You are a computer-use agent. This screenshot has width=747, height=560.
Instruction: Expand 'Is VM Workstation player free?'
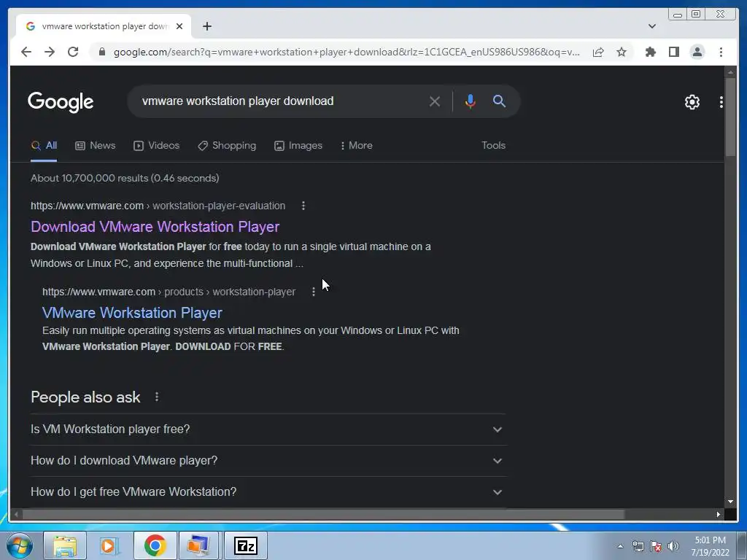(x=268, y=429)
